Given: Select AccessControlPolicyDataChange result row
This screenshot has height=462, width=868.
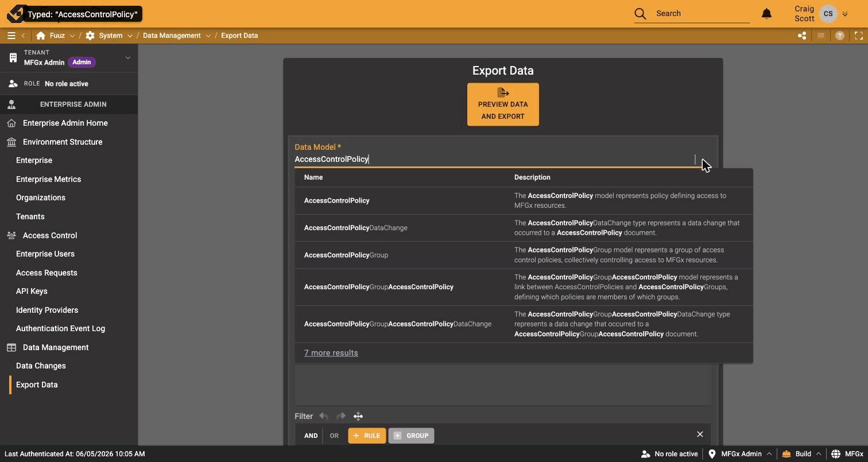Looking at the screenshot, I should tap(524, 228).
